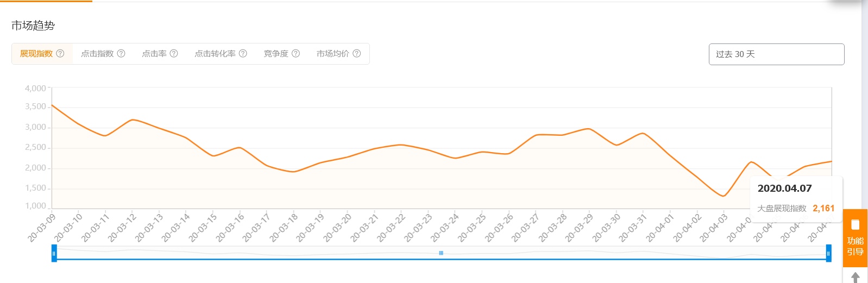Click help icon beside 点击指数
Screen dimensions: 868x283
click(121, 54)
